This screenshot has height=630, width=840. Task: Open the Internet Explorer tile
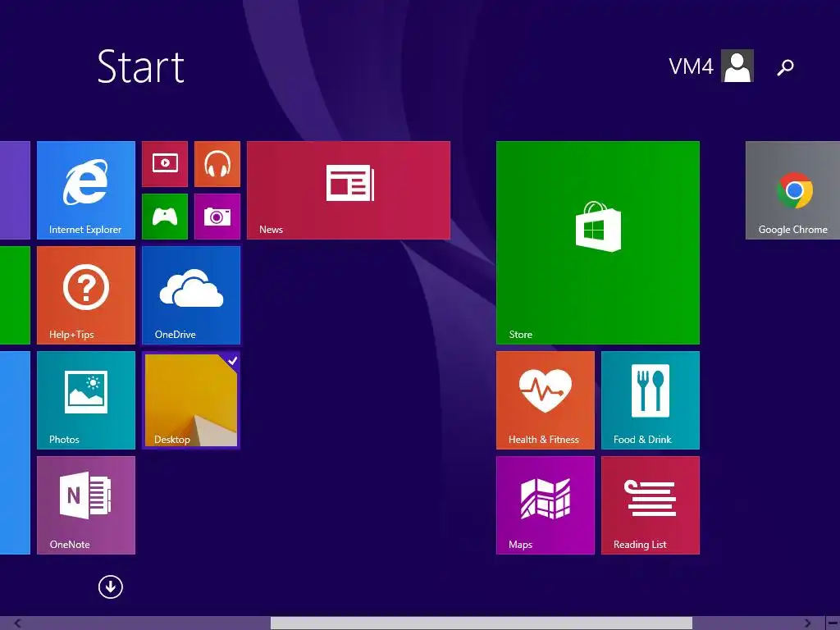(85, 190)
